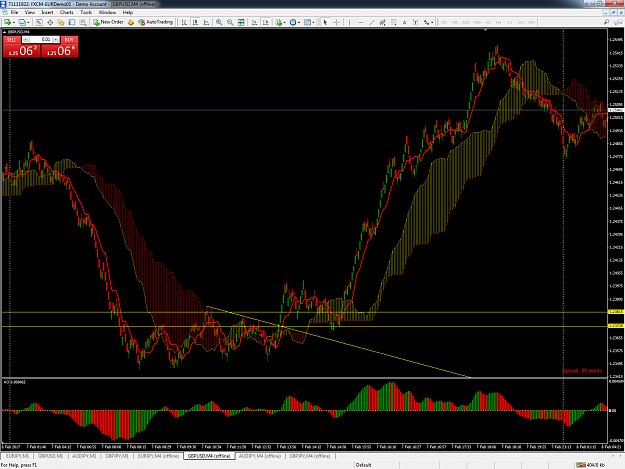Click the Default profile in status bar
Screen dimensions: 625x469
(363, 465)
